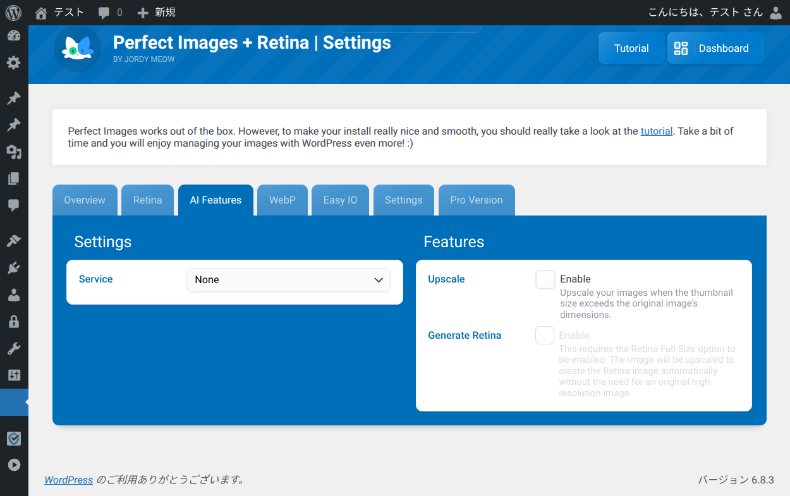Click the gear icon in the sidebar

coord(14,63)
